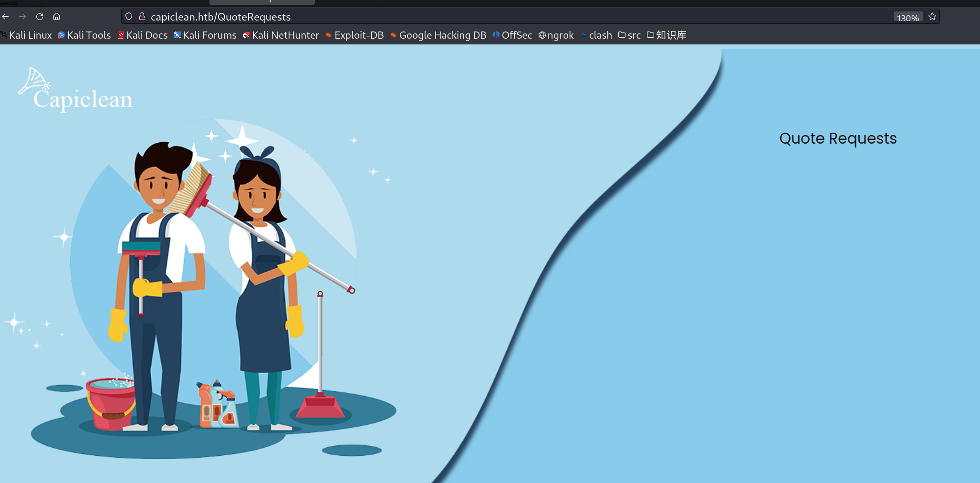Open the tracking protection shield icon

[129, 17]
